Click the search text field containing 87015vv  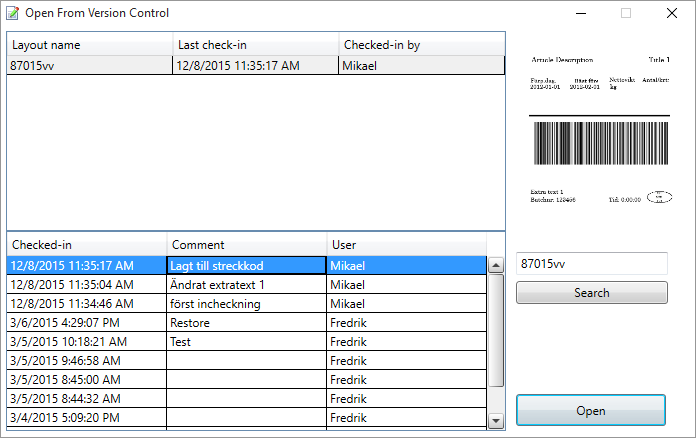591,264
